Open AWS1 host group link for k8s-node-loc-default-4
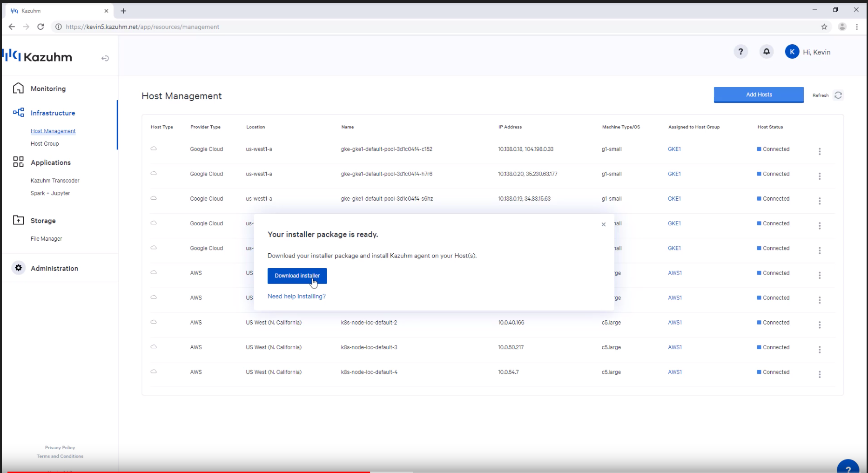868x473 pixels. 674,372
